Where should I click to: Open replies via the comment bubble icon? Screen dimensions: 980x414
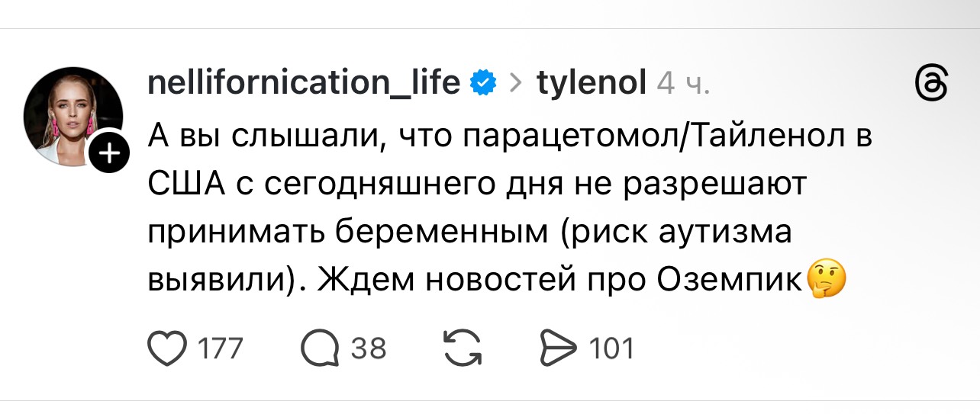coord(321,348)
